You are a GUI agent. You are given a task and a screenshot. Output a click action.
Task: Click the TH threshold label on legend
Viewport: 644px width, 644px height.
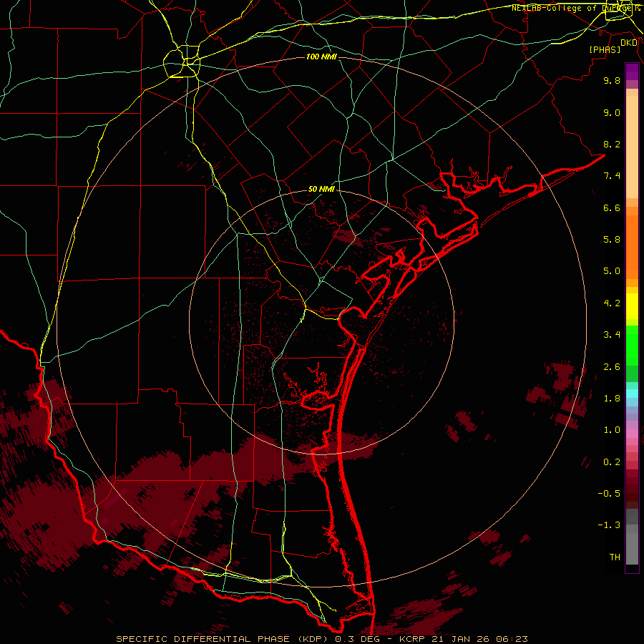615,557
